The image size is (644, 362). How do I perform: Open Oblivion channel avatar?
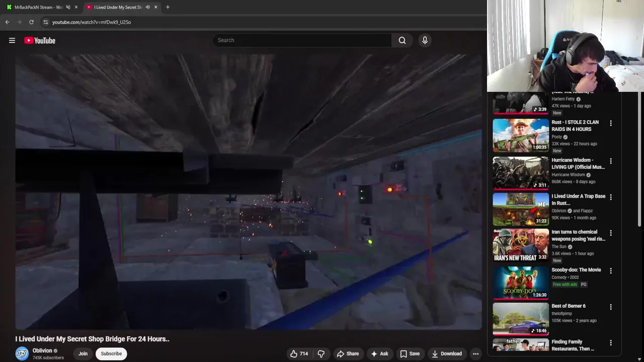pyautogui.click(x=22, y=353)
